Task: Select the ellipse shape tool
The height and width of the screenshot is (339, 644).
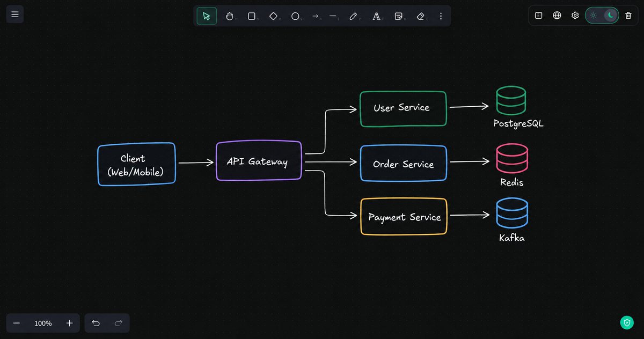Action: [295, 16]
